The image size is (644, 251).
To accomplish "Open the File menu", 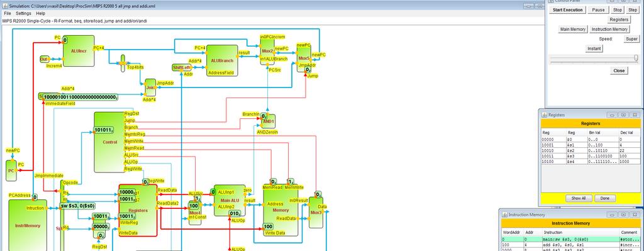I will (x=8, y=13).
